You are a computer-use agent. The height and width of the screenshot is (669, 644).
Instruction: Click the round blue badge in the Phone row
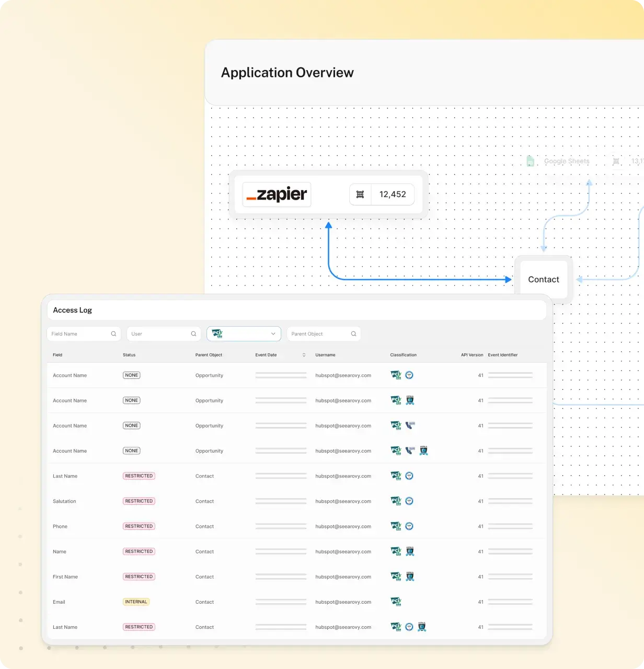(x=409, y=526)
